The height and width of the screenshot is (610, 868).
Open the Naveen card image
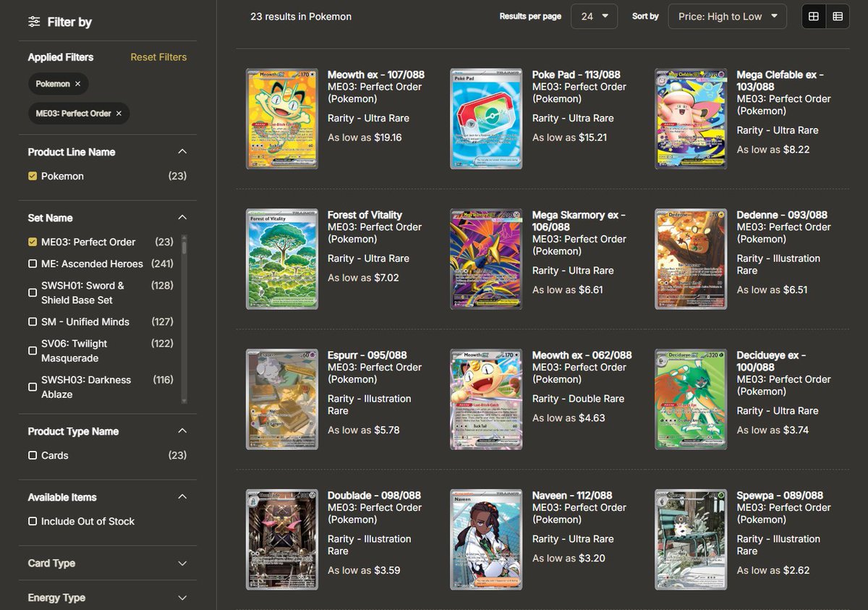486,540
